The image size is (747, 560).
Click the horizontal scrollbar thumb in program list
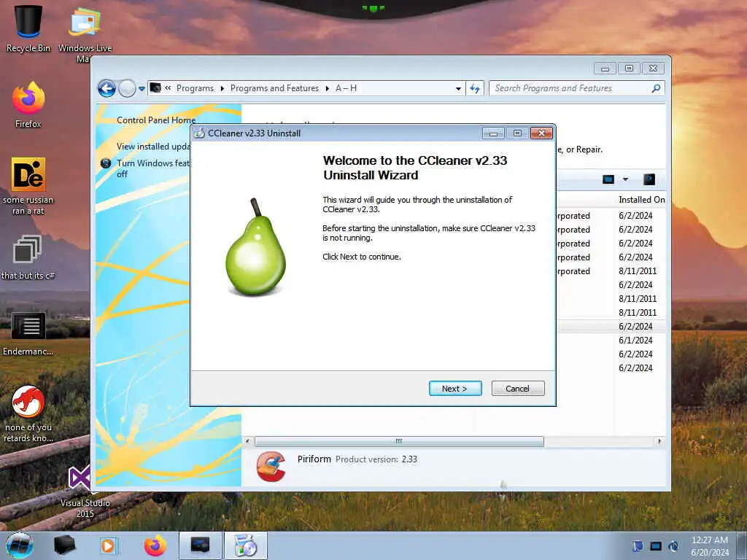[399, 441]
